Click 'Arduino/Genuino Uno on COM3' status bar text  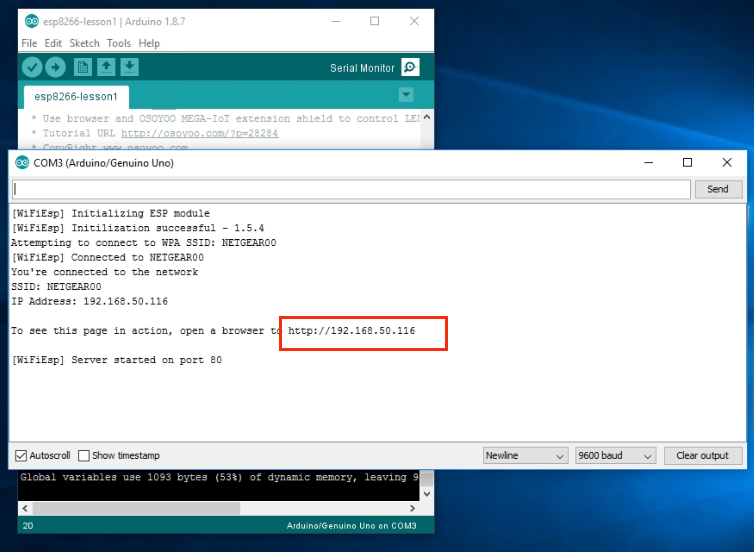352,526
